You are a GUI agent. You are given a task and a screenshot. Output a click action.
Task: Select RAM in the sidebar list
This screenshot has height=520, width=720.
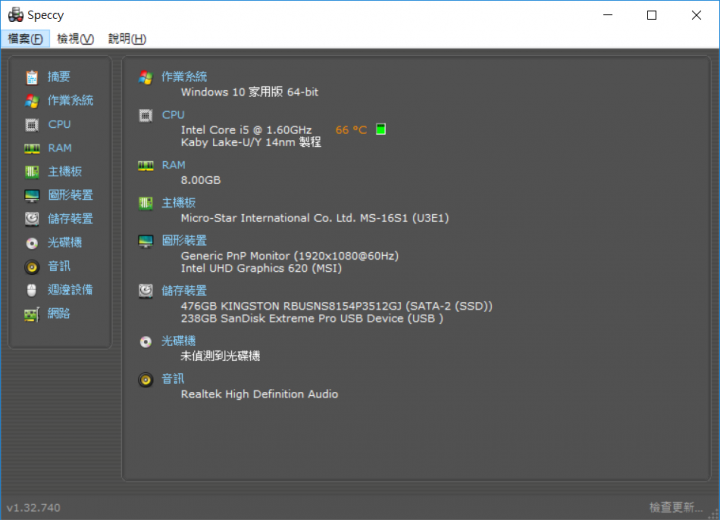[60, 148]
